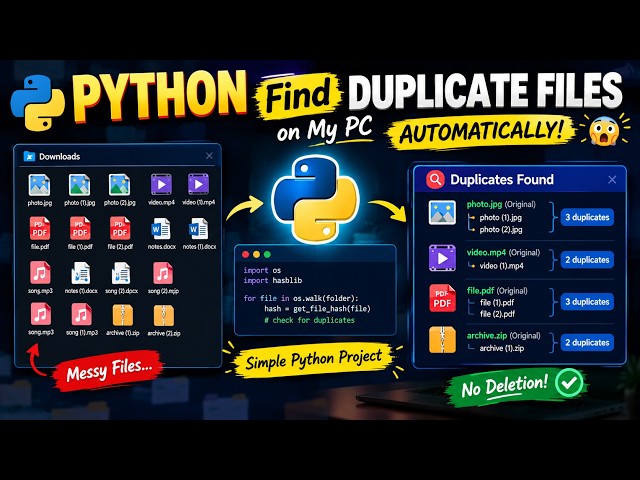Click the photo.jpg (Original) entry in Duplicates Found
This screenshot has width=640, height=480.
coord(501,204)
